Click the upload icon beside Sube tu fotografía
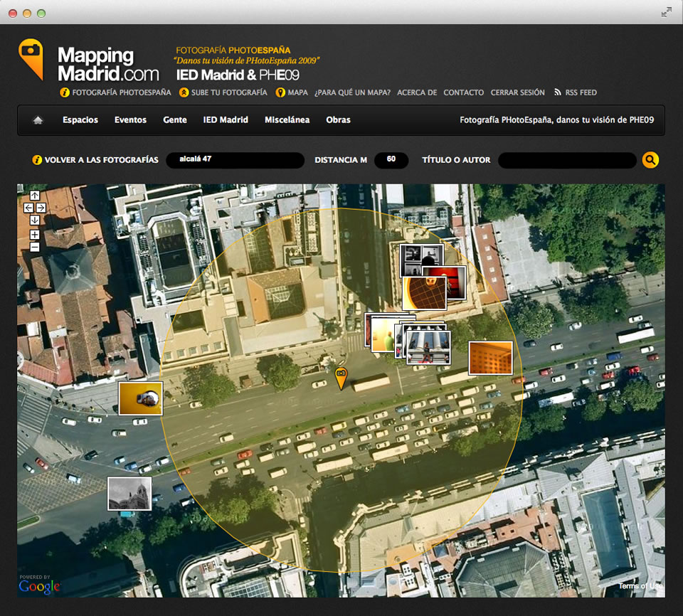This screenshot has width=683, height=616. [x=184, y=92]
